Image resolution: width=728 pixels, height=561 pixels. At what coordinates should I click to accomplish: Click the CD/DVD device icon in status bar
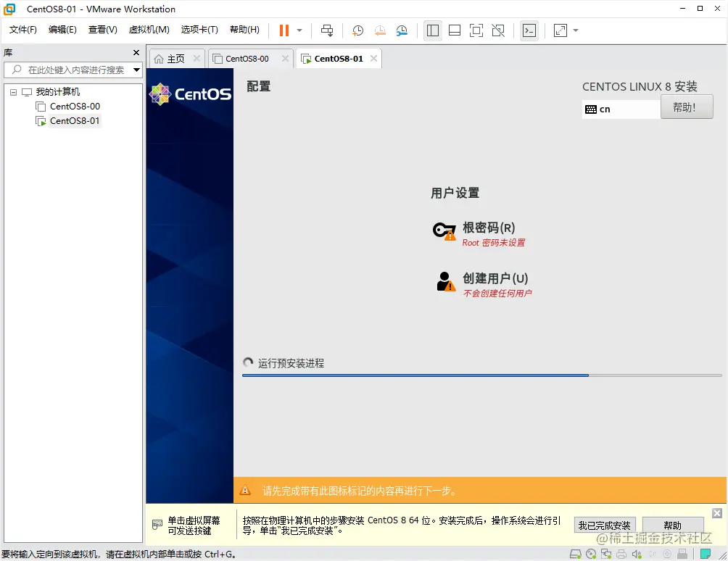point(592,554)
